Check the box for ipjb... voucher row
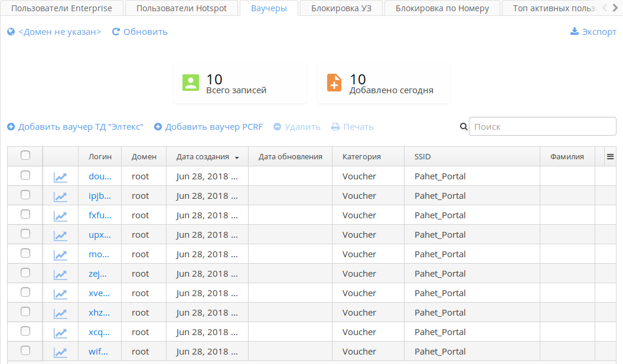This screenshot has height=364, width=623. 25,195
